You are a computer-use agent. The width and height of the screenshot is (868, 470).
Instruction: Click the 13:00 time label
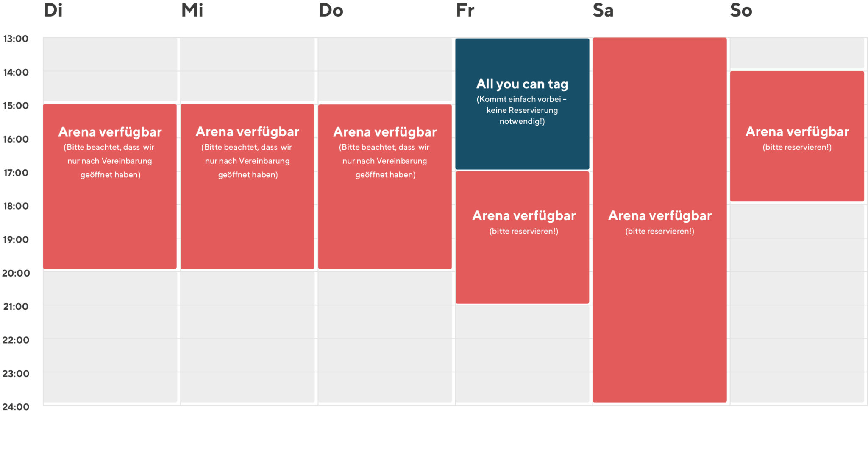[16, 39]
